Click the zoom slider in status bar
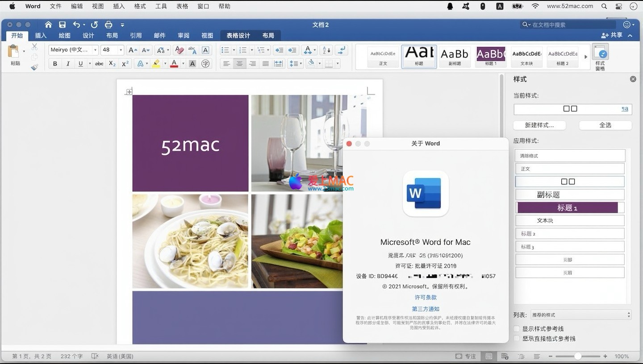 (x=578, y=356)
